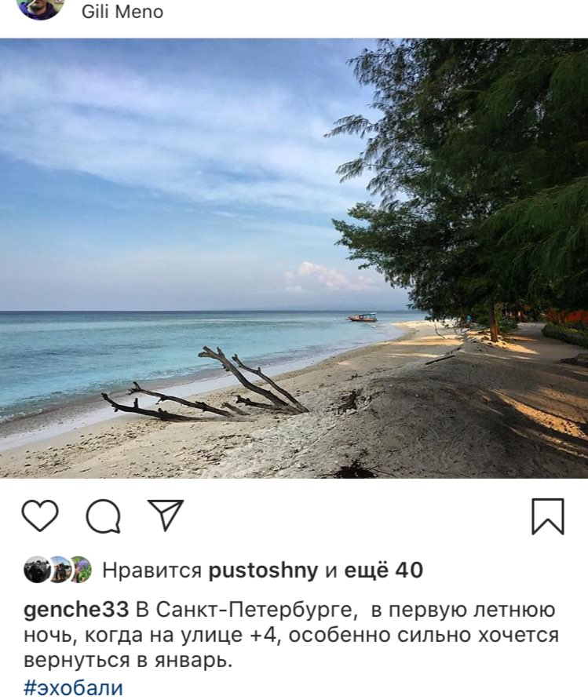Share the post via paper plane icon

[166, 515]
